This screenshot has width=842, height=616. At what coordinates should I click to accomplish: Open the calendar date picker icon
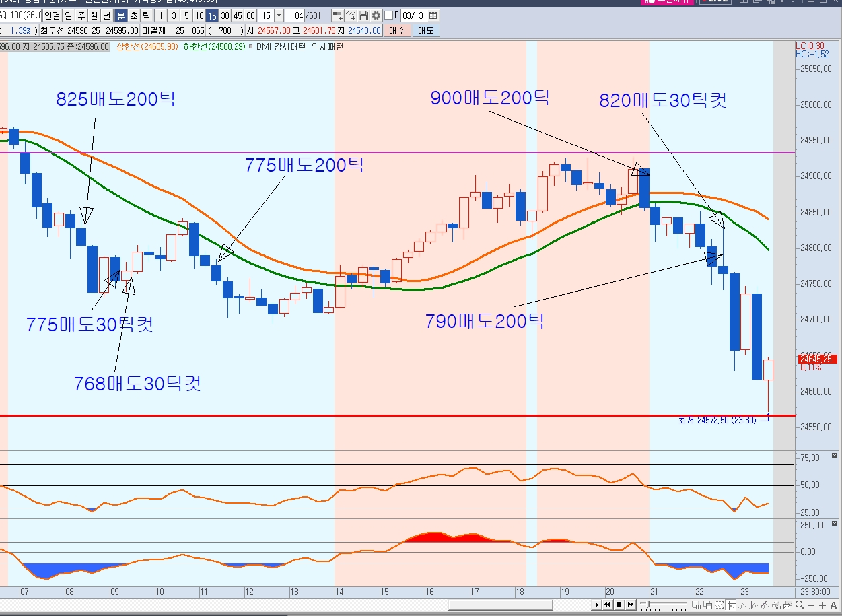pyautogui.click(x=433, y=15)
